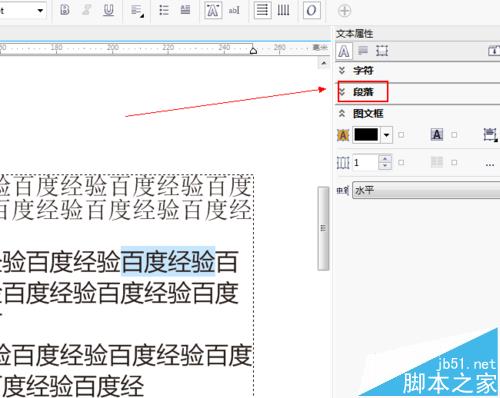Switch to character tab icon in 文本属性
The image size is (500, 398).
pos(344,51)
